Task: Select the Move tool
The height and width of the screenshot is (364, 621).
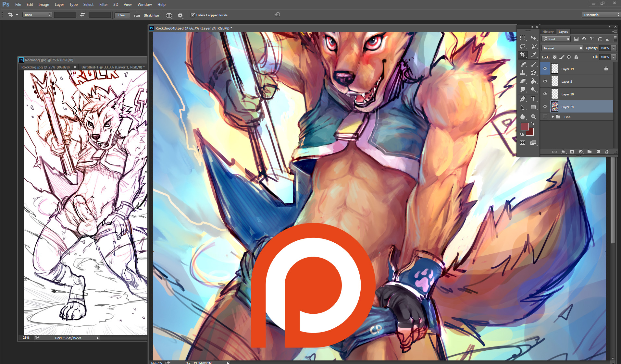Action: pyautogui.click(x=533, y=38)
